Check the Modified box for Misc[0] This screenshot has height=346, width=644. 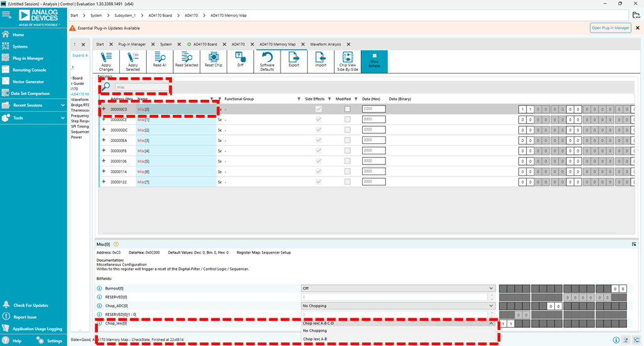(347, 109)
